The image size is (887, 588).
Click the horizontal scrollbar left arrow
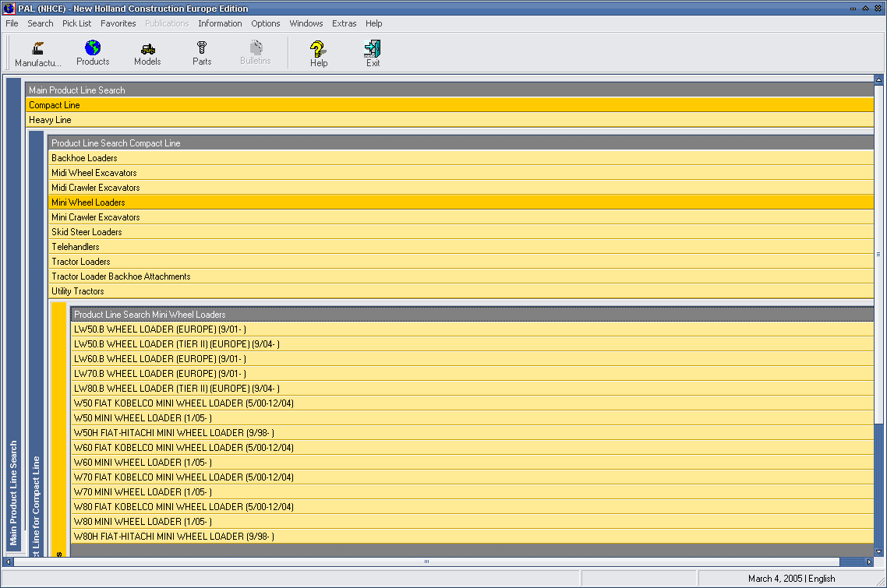pyautogui.click(x=8, y=562)
